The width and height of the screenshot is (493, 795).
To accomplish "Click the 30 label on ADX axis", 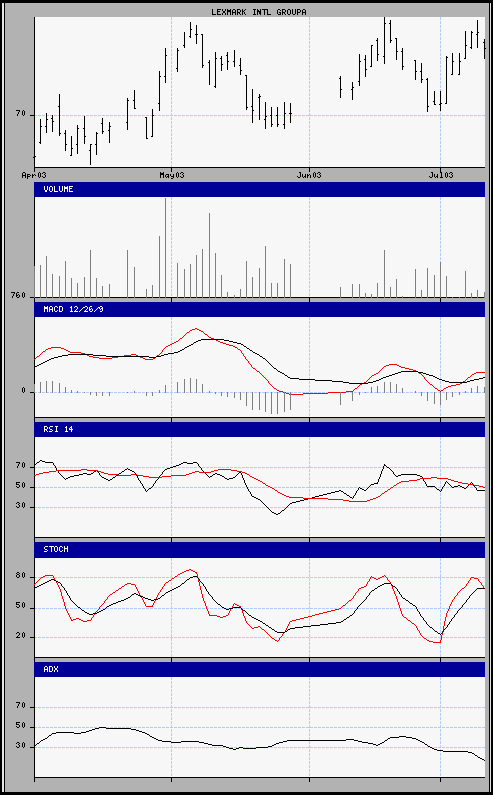I will [x=21, y=746].
